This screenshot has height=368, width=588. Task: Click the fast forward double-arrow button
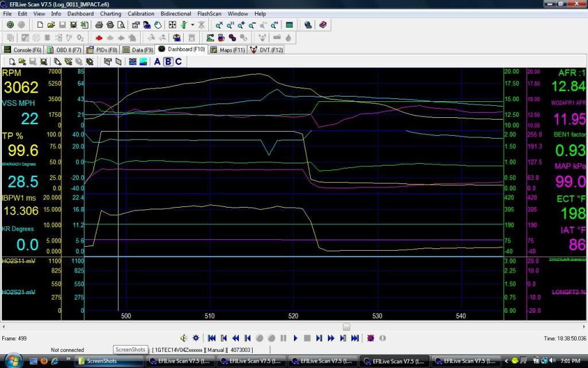pyautogui.click(x=331, y=338)
